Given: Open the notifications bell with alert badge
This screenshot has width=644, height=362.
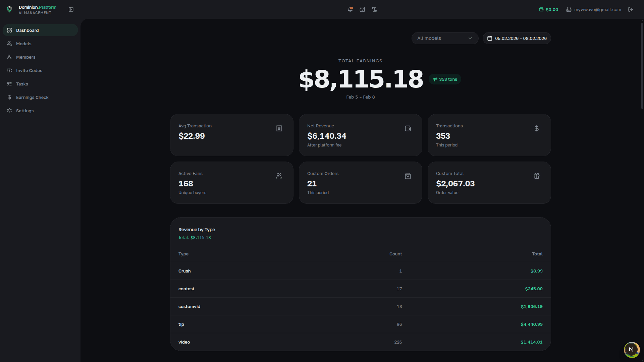Looking at the screenshot, I should tap(350, 9).
